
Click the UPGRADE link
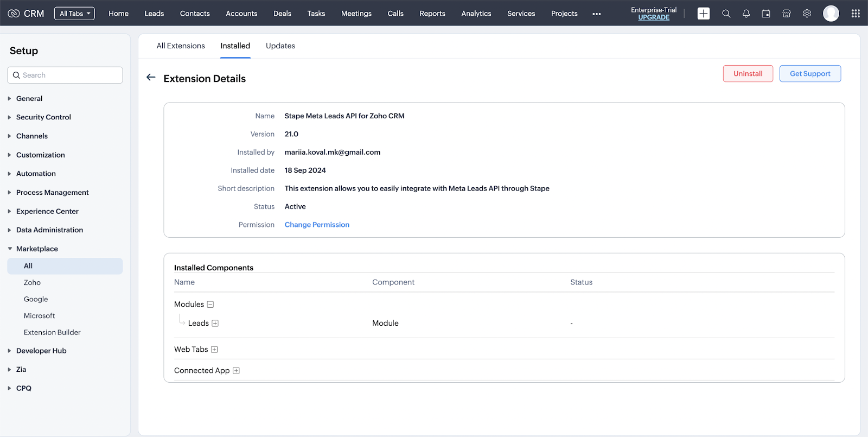click(654, 17)
